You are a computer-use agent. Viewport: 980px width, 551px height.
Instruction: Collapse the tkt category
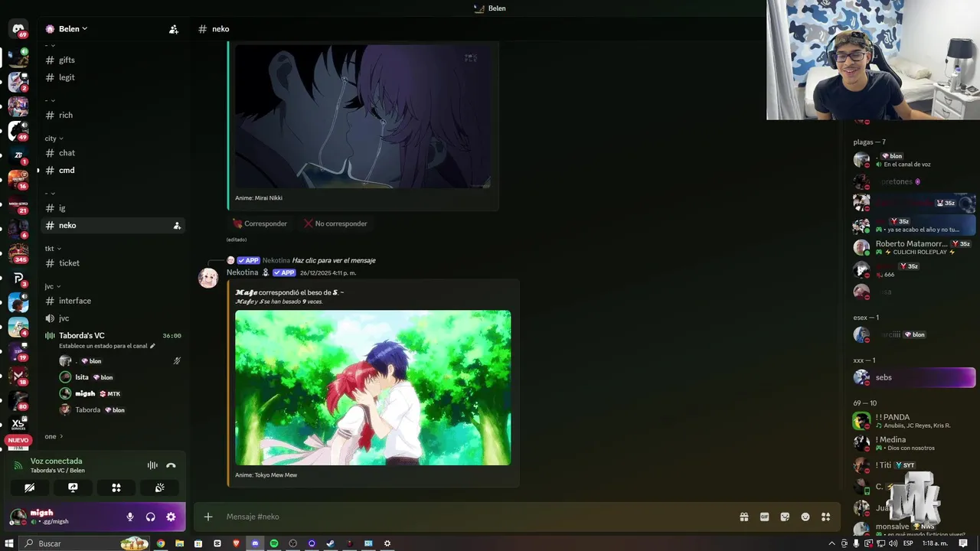pyautogui.click(x=53, y=249)
